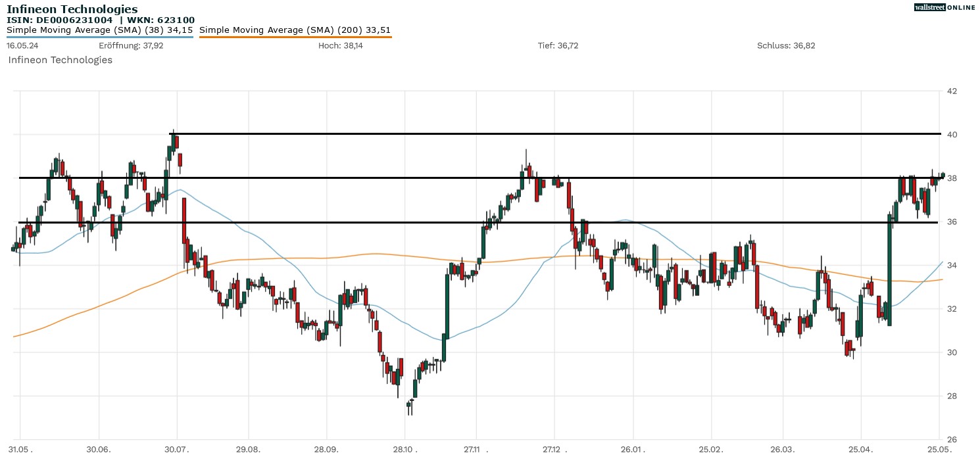
Task: Click the Tief 36,72 value
Action: 558,45
